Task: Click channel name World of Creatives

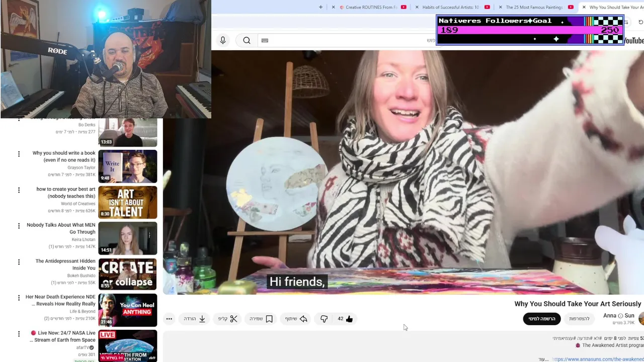Action: [78, 204]
